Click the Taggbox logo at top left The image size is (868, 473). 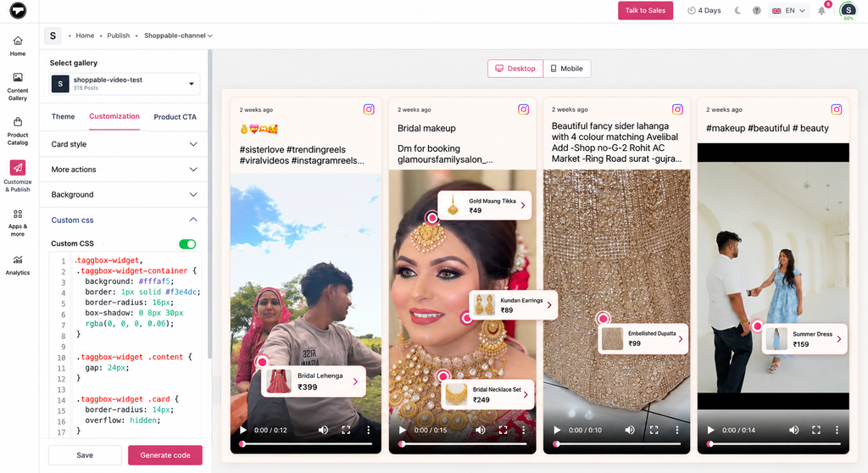pyautogui.click(x=18, y=10)
